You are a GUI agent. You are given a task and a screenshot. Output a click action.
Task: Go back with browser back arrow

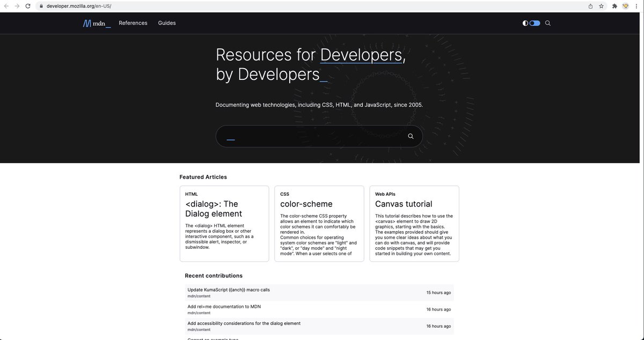pyautogui.click(x=6, y=6)
